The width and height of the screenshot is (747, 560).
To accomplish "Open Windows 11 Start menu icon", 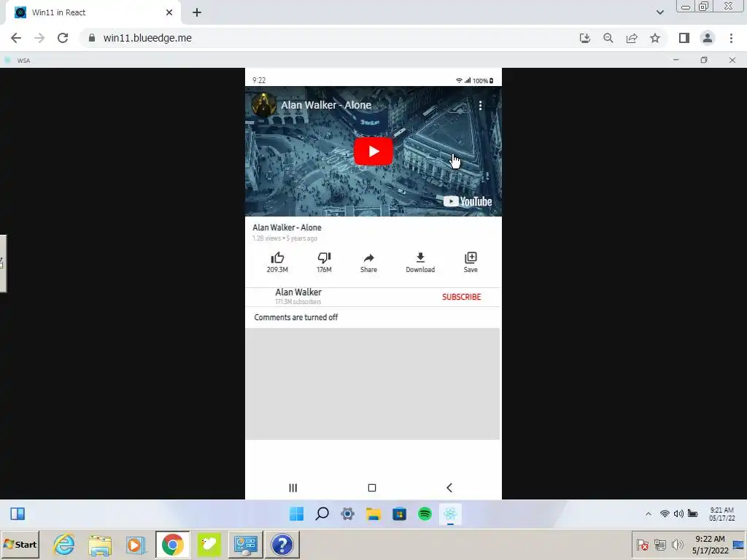I will coord(296,514).
